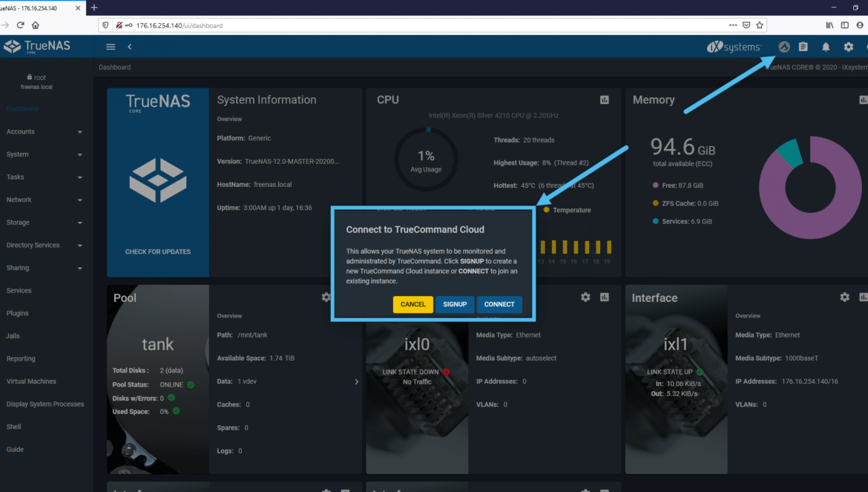Click the pool name "tank"
The image size is (868, 492).
click(158, 344)
